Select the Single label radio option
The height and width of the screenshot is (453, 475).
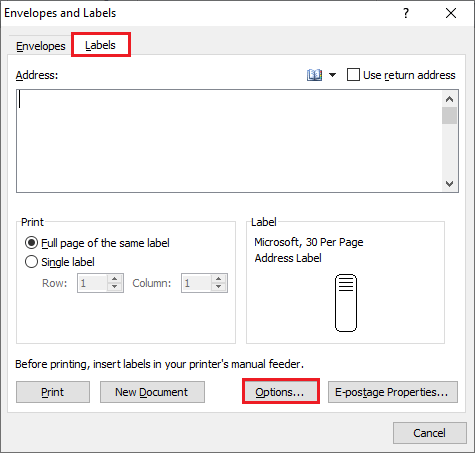(31, 262)
